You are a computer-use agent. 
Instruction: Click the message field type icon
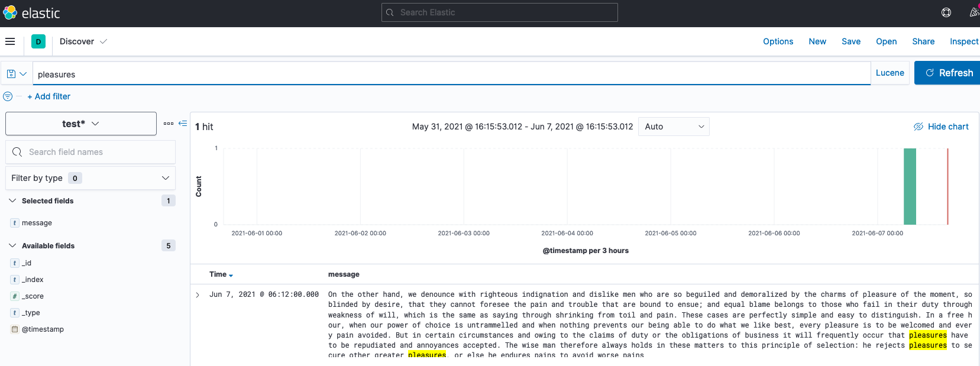pos(15,223)
